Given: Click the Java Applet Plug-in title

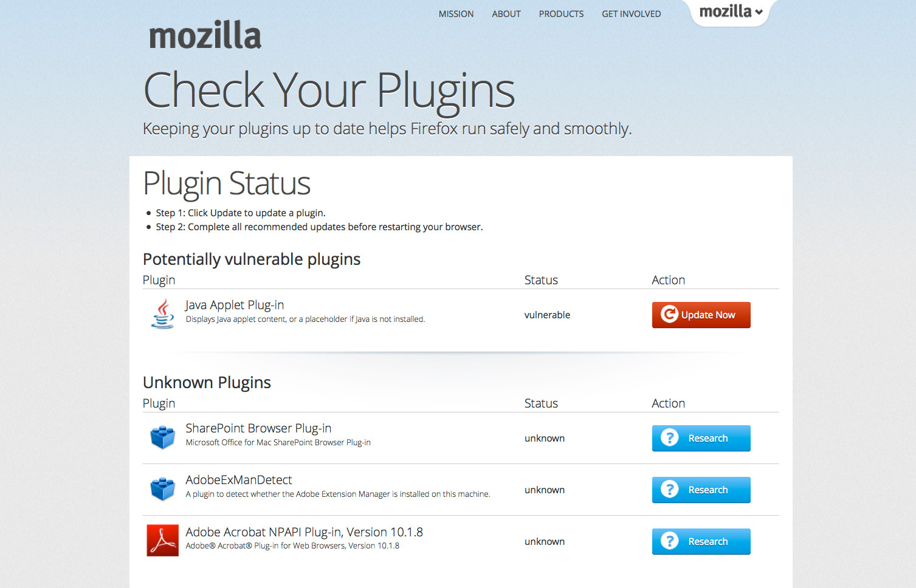Looking at the screenshot, I should (x=235, y=305).
